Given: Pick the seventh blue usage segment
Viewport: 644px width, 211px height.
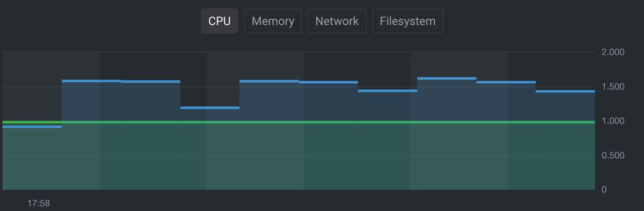Looking at the screenshot, I should (x=387, y=91).
